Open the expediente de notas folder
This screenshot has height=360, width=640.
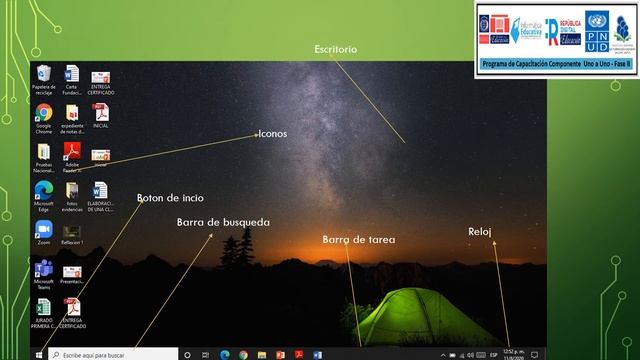point(72,119)
